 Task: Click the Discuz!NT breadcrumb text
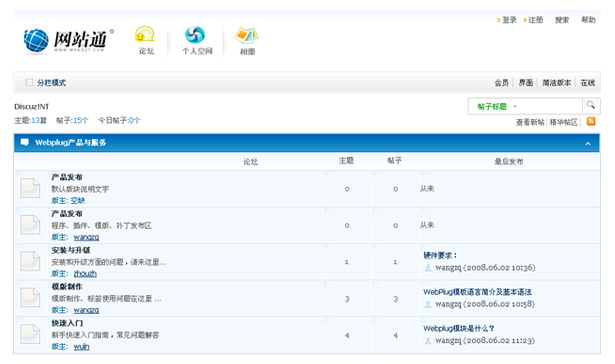(x=32, y=106)
